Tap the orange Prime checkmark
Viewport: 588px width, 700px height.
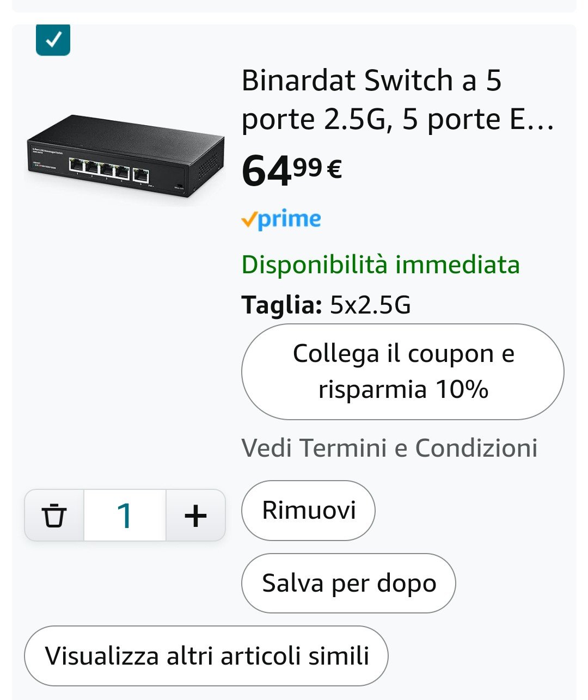(x=248, y=219)
